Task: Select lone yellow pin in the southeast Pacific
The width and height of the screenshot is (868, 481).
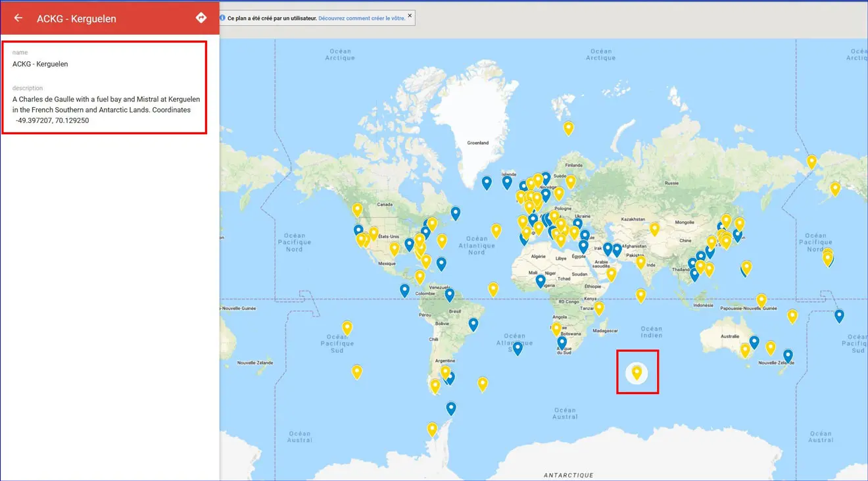Action: pyautogui.click(x=357, y=372)
